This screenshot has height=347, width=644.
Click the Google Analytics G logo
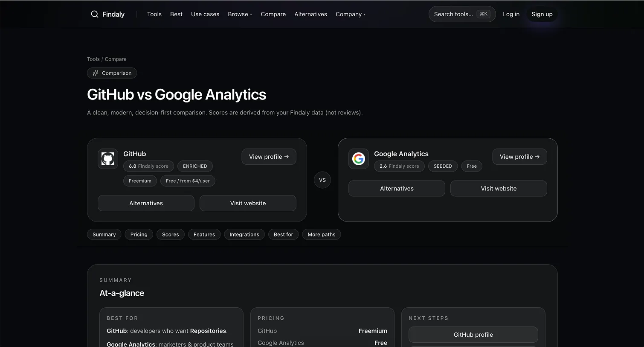(359, 159)
